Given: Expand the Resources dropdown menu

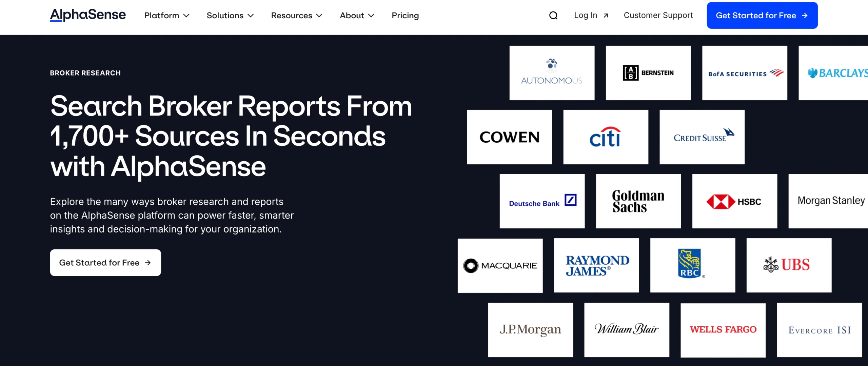Looking at the screenshot, I should pos(297,16).
